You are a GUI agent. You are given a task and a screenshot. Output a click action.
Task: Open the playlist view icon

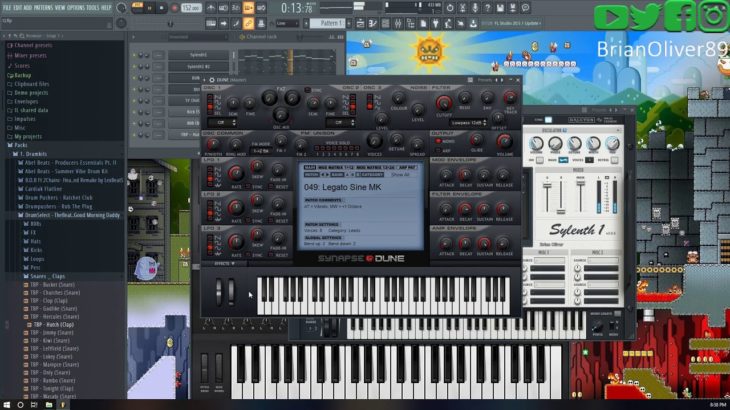pos(360,23)
